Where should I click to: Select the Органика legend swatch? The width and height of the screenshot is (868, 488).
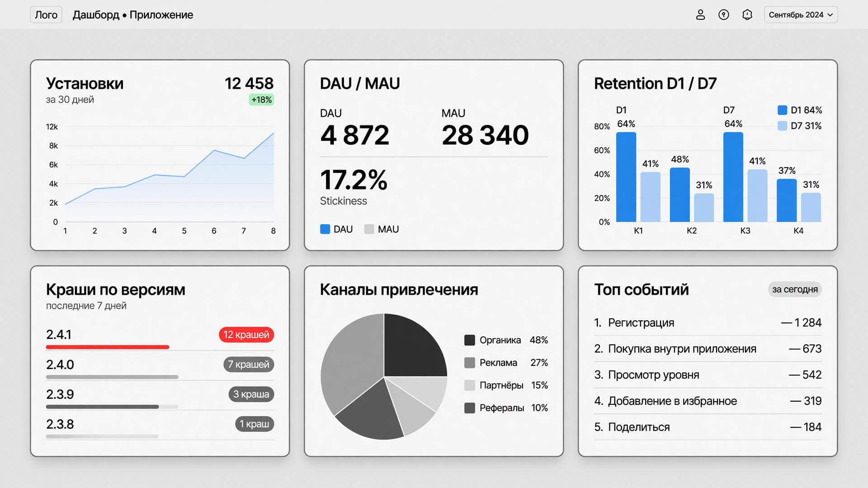(x=470, y=340)
